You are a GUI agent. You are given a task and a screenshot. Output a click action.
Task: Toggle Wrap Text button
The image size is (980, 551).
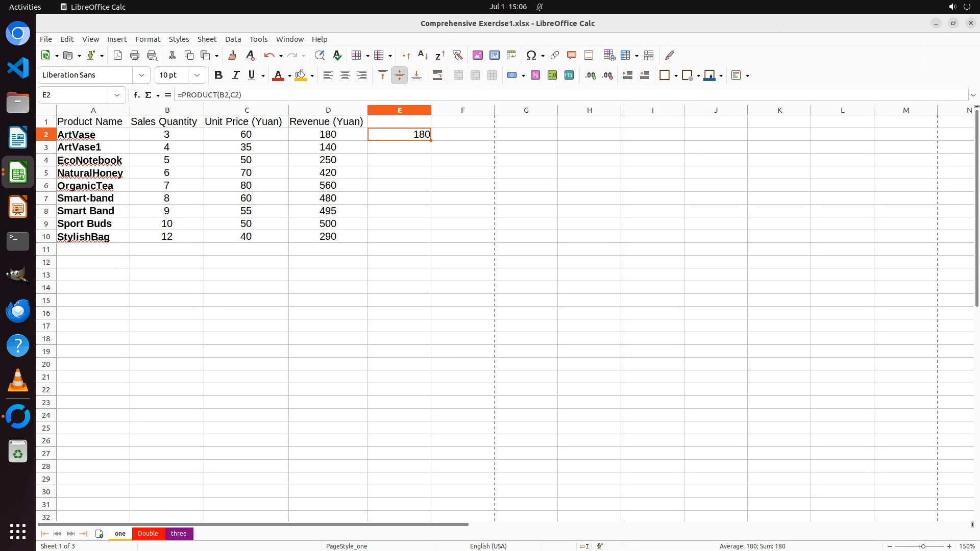[437, 75]
